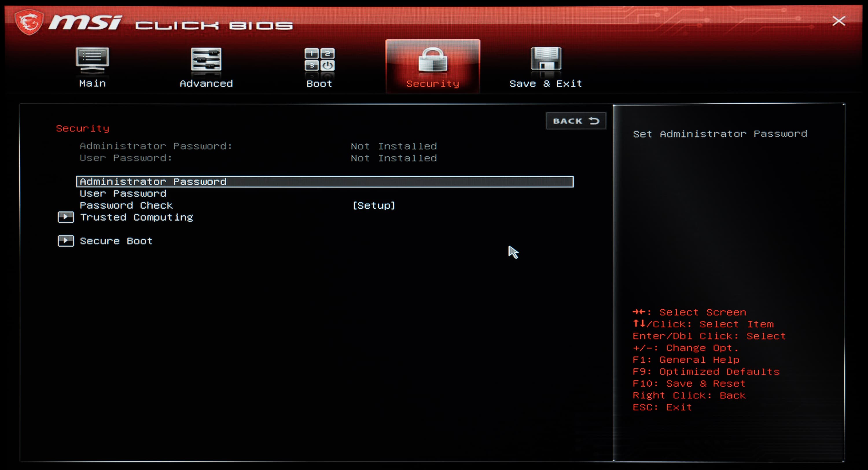Click the arrow icon beside Secure Boot
Screen dimensions: 868x470
coord(66,241)
